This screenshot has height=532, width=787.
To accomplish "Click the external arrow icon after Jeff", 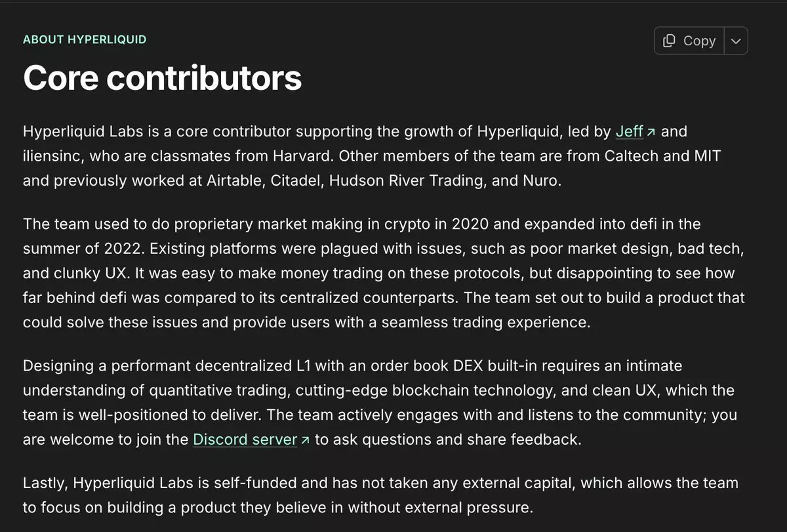I will (x=651, y=132).
